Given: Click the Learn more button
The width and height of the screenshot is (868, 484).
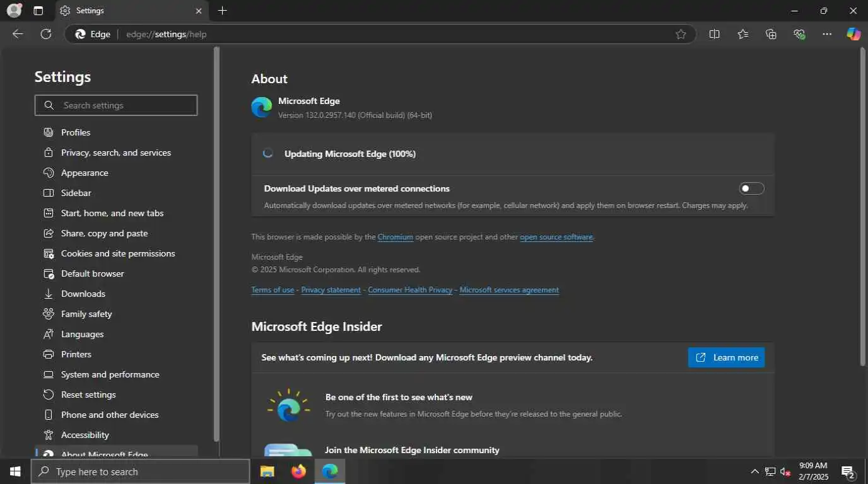Looking at the screenshot, I should point(726,357).
